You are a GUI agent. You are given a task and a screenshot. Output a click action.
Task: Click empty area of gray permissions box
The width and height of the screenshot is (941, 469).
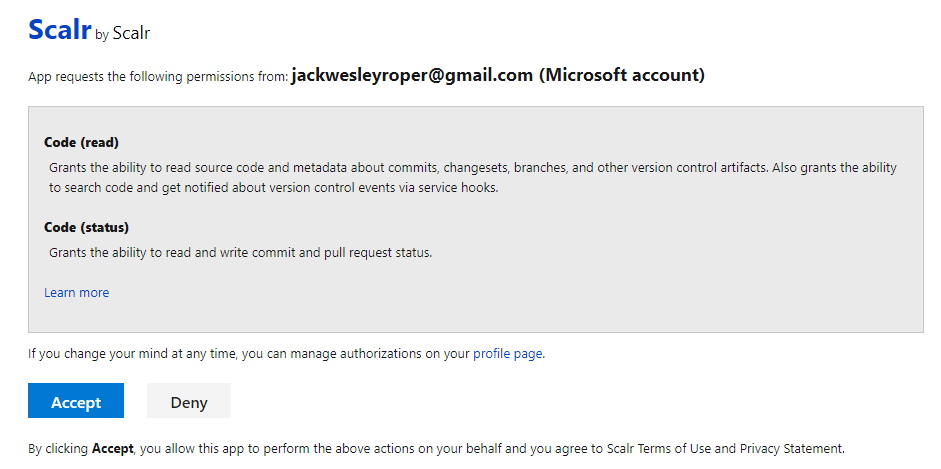click(x=600, y=290)
